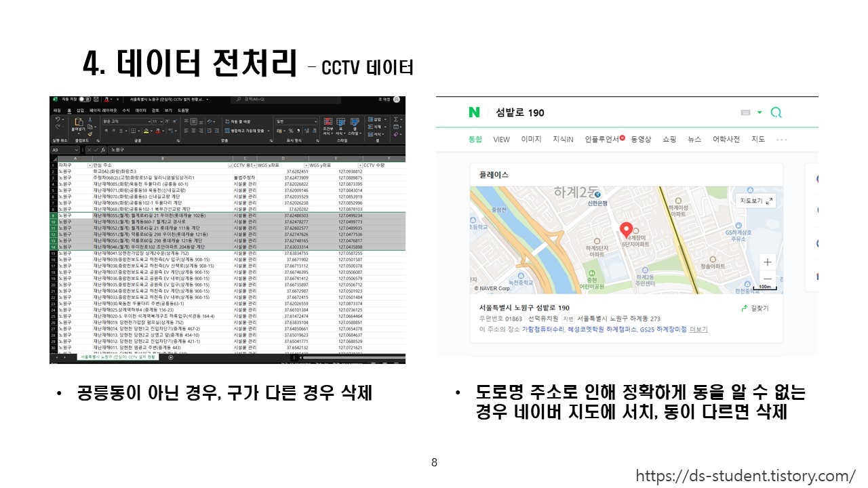Open filter dropdown on 안심 주소 header
Image resolution: width=868 pixels, height=488 pixels.
[230, 165]
